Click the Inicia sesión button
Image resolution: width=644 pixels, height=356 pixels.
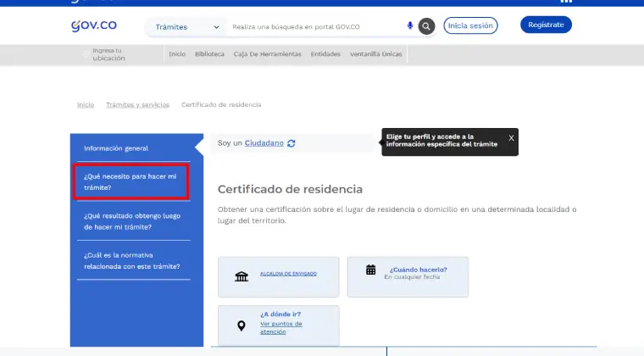click(470, 25)
